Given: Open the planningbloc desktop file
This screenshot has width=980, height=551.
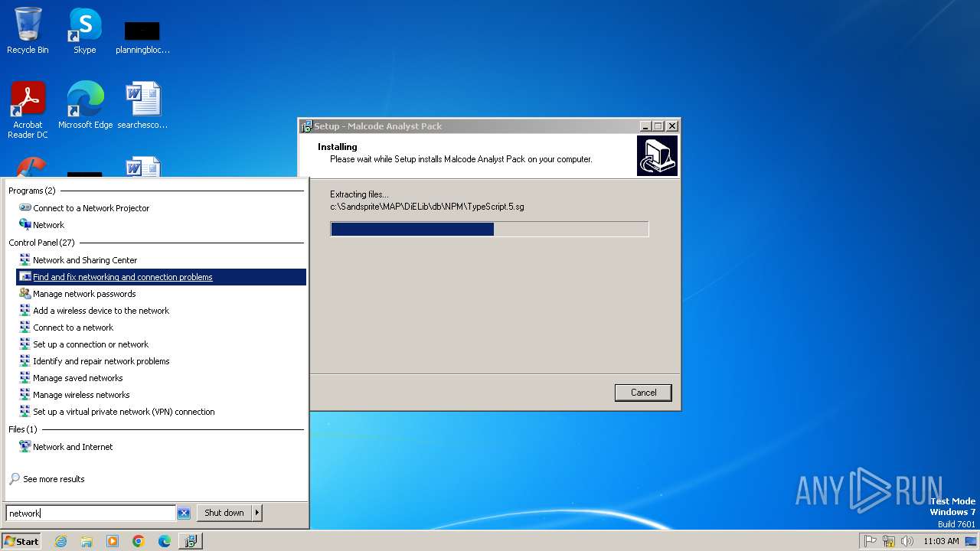Looking at the screenshot, I should (x=142, y=37).
